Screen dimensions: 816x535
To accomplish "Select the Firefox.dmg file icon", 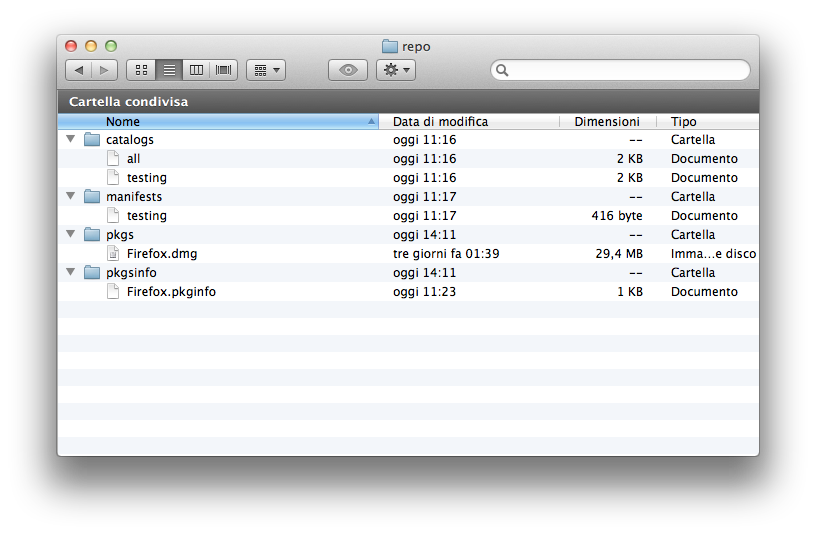I will [113, 253].
